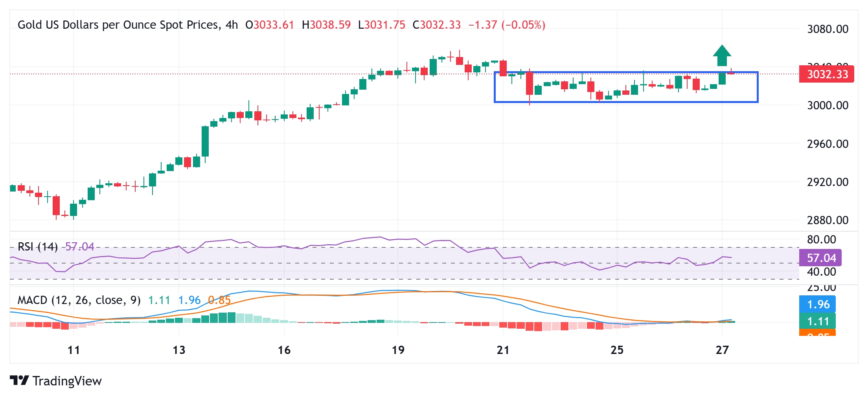The width and height of the screenshot is (868, 398).
Task: Click the orange MACD signal value tag
Action: pos(818,334)
